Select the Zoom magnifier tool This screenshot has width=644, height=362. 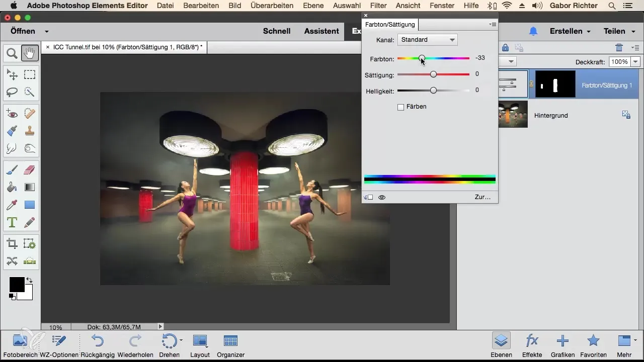click(12, 52)
